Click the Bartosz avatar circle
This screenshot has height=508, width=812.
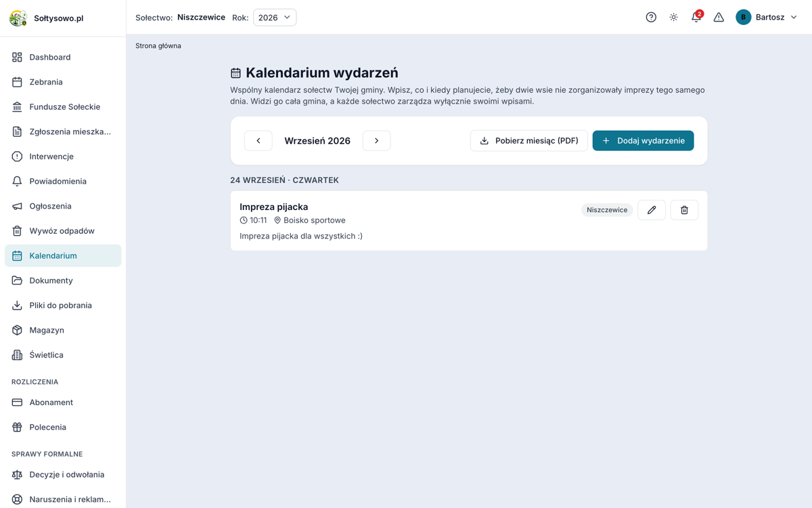tap(743, 18)
